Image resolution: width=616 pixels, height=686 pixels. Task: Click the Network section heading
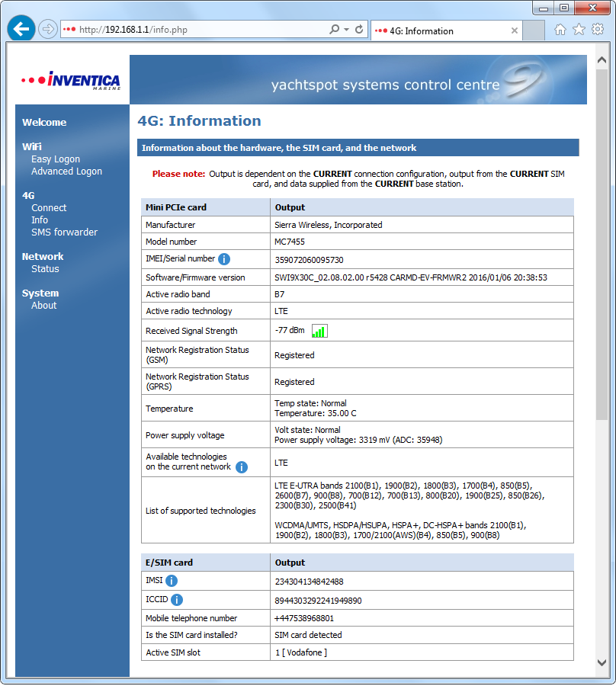click(43, 256)
